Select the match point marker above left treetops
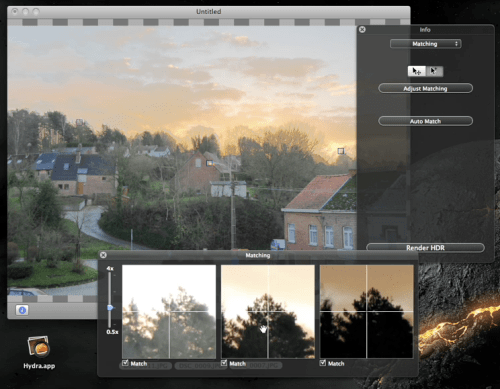Viewport: 500px width, 389px height. point(80,122)
